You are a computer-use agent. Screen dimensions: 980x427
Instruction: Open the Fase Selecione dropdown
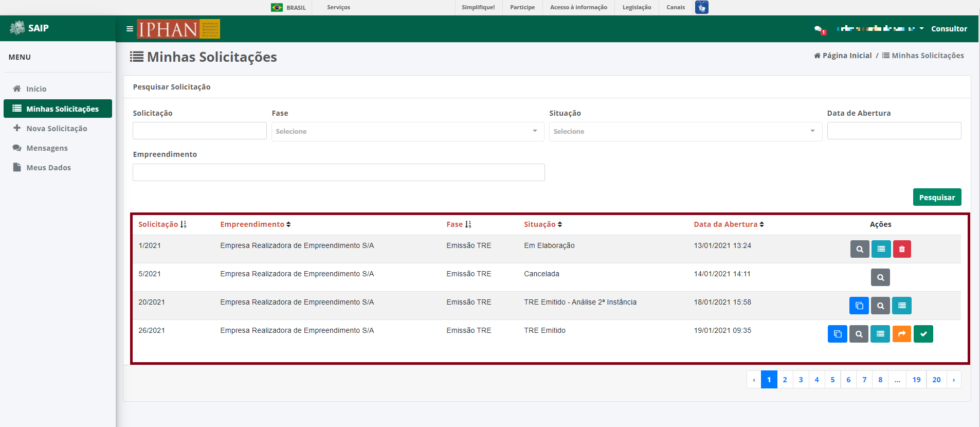(x=408, y=131)
